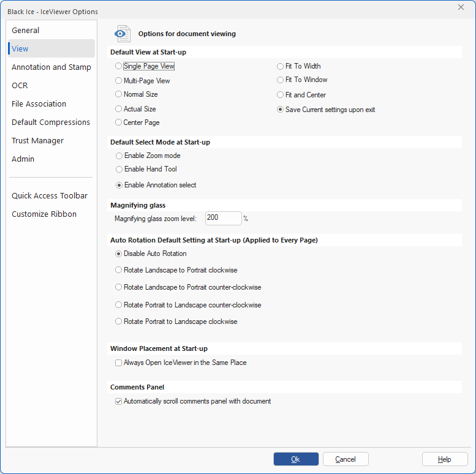Click the Cancel button

click(x=346, y=459)
